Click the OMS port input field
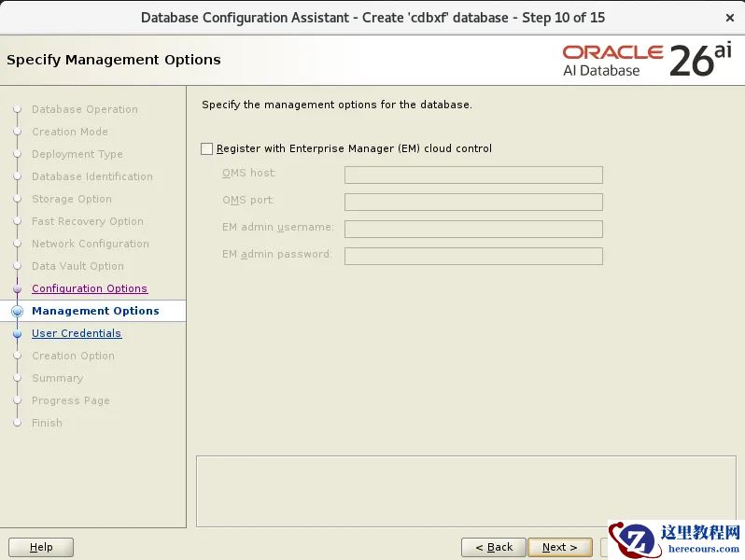745x560 pixels. 473,202
